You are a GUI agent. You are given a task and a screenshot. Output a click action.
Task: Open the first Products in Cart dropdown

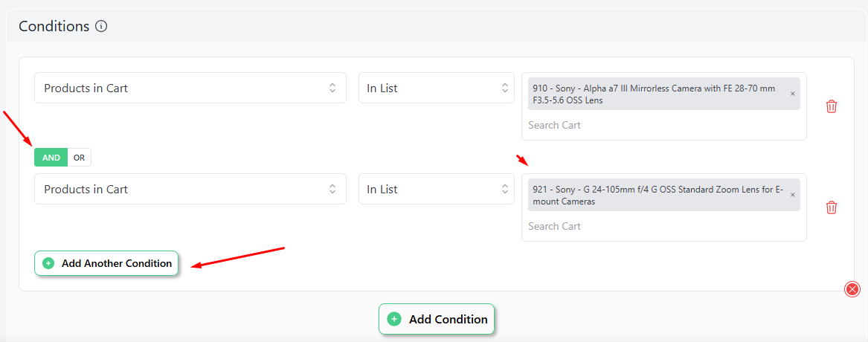190,88
